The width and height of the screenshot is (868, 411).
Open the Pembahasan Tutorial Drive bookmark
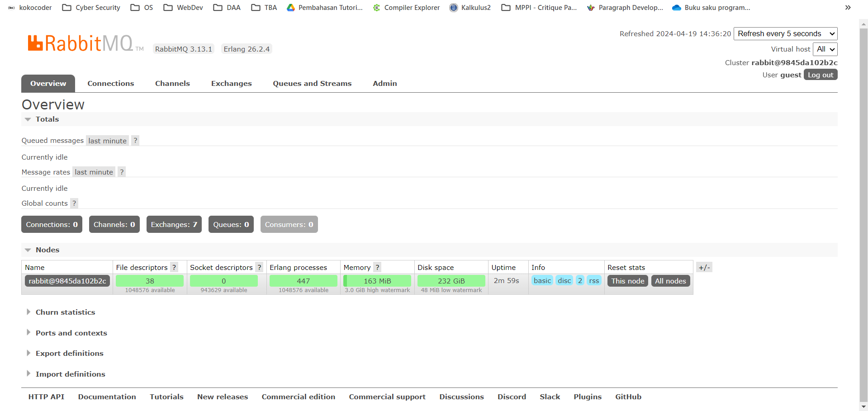click(325, 8)
